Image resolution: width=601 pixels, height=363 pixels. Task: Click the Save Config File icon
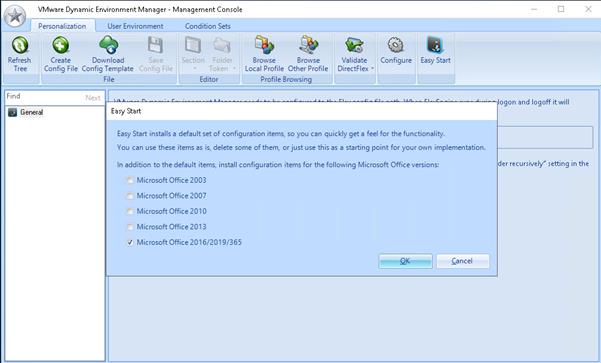coord(155,45)
